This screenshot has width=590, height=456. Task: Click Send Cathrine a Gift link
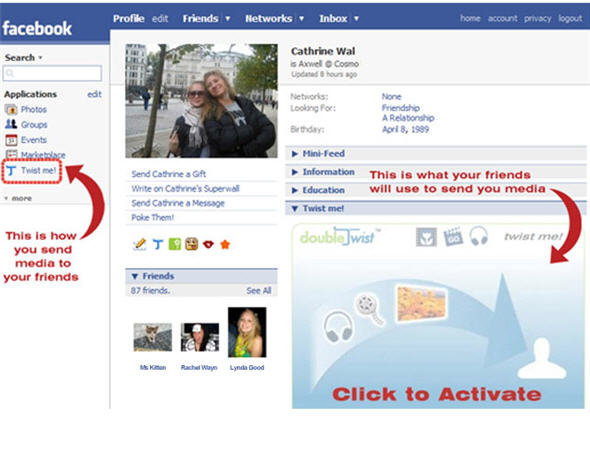(169, 174)
